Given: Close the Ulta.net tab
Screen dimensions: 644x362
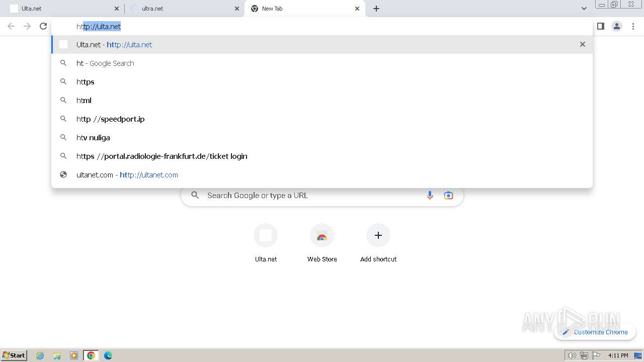Looking at the screenshot, I should (x=117, y=9).
